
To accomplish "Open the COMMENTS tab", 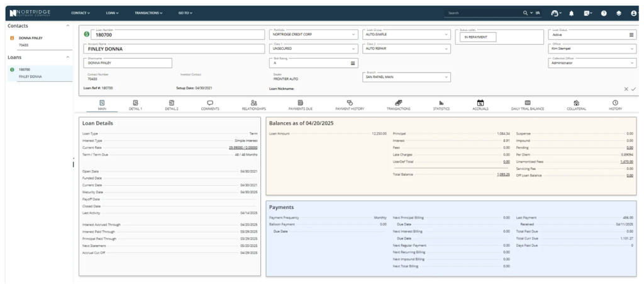I will [x=210, y=105].
